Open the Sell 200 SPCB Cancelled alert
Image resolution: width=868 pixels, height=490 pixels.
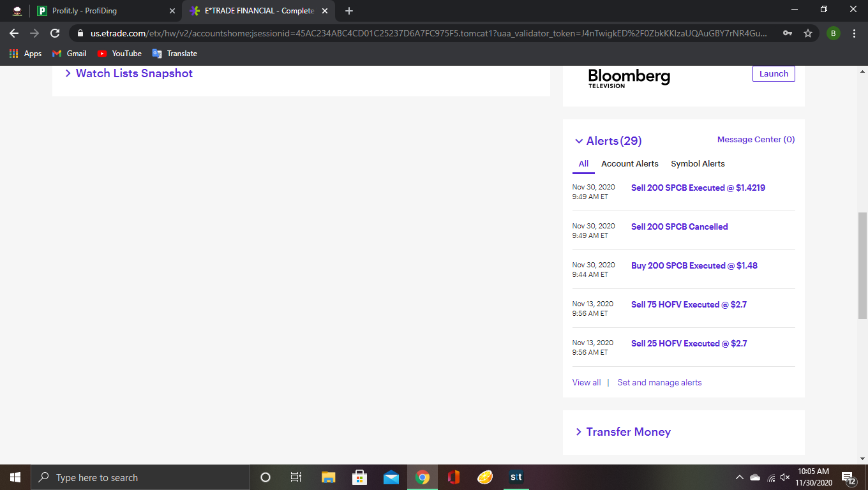pyautogui.click(x=680, y=226)
